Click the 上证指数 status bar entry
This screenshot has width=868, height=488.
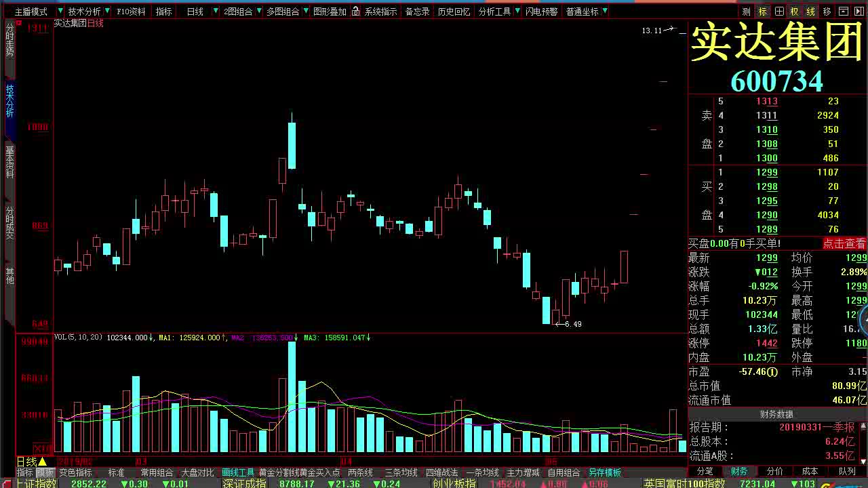click(x=37, y=483)
